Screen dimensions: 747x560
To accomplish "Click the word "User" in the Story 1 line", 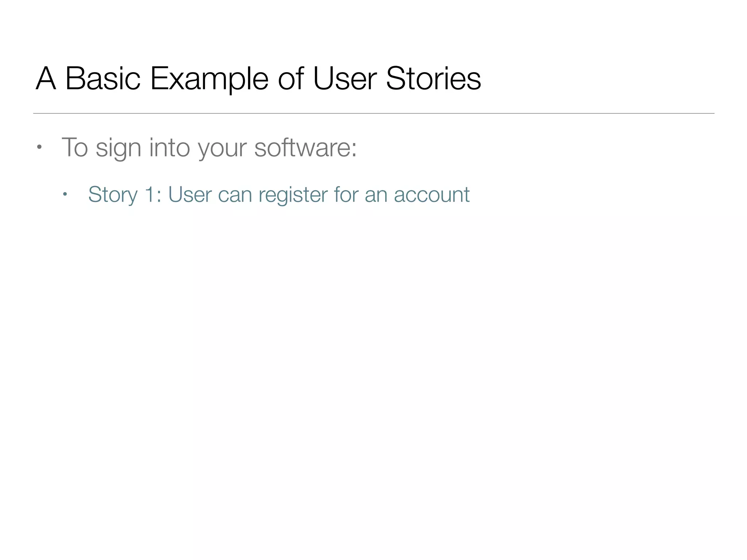I will (x=190, y=194).
